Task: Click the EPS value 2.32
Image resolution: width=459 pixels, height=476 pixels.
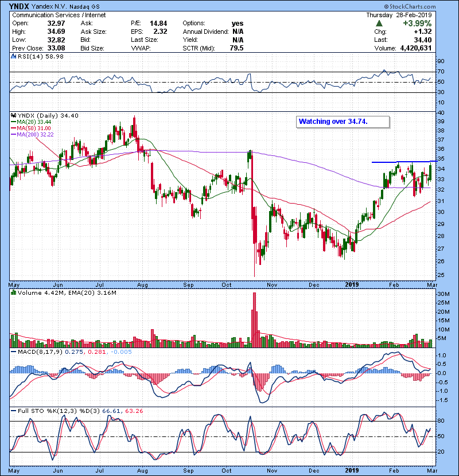Action: (x=160, y=32)
